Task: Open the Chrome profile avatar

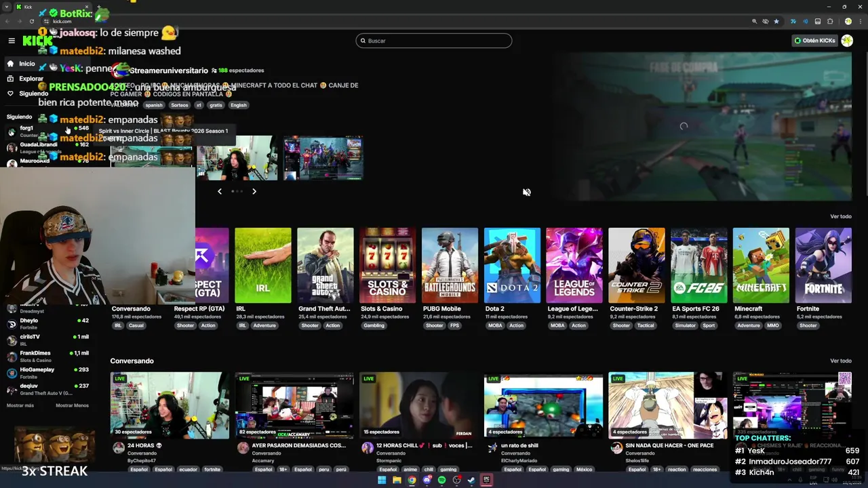Action: (848, 21)
